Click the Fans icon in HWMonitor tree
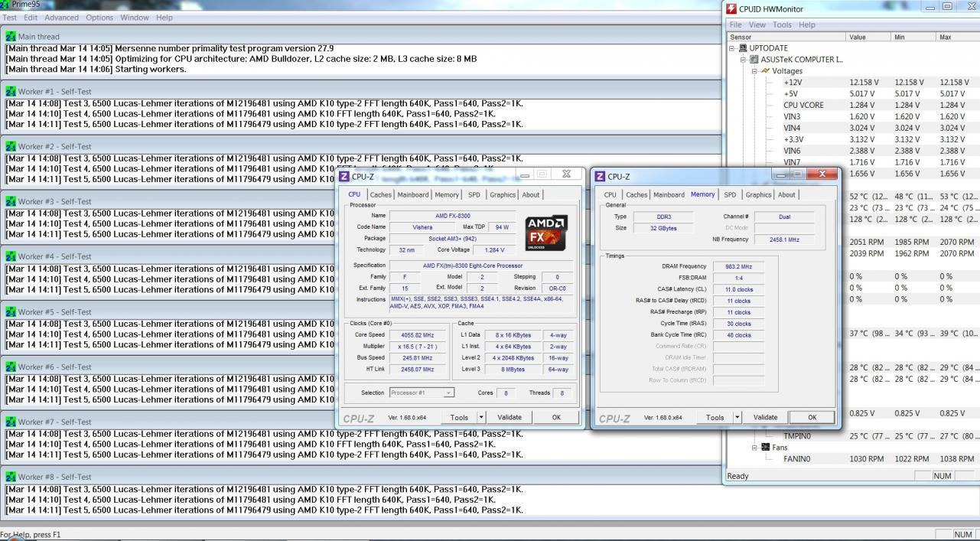980x541 pixels. click(x=765, y=448)
